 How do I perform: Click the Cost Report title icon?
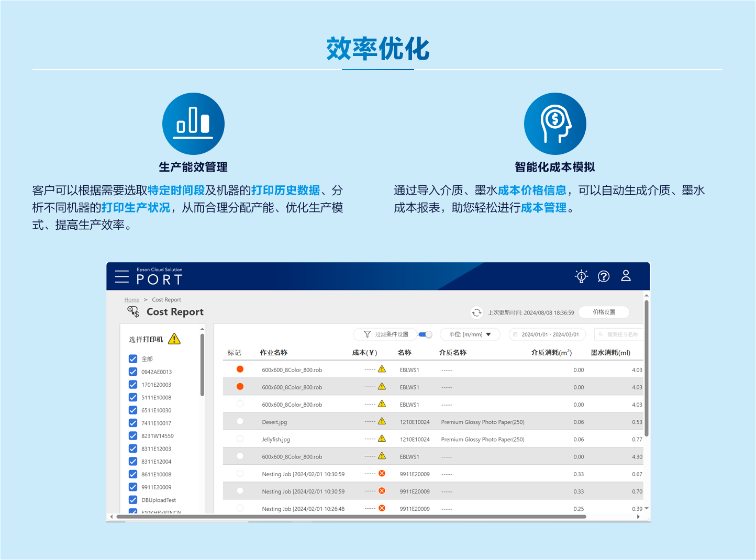point(134,312)
